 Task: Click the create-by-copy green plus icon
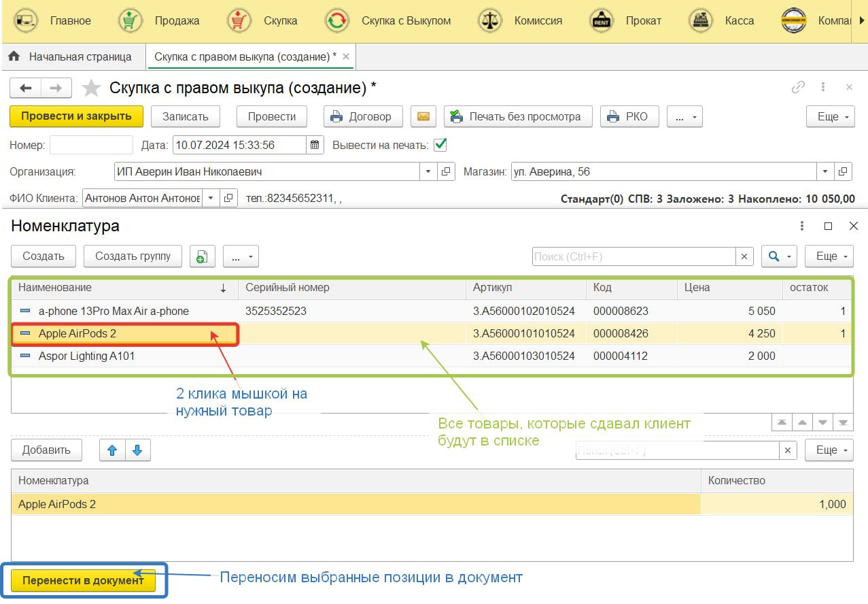202,256
